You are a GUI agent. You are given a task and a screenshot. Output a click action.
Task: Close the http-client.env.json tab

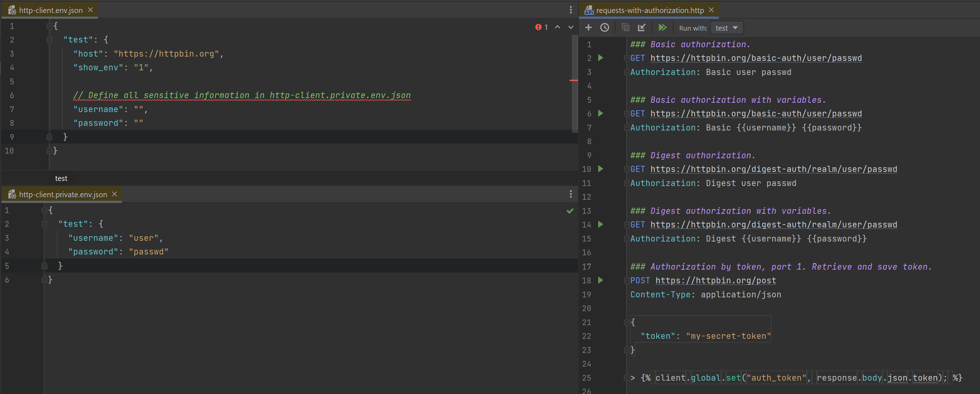(90, 10)
